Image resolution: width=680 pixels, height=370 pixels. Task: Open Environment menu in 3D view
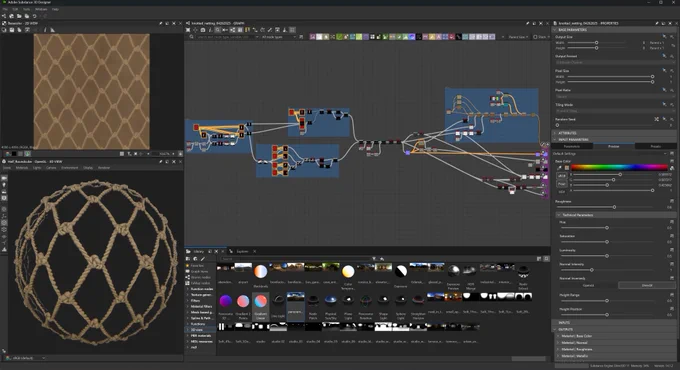(x=69, y=168)
